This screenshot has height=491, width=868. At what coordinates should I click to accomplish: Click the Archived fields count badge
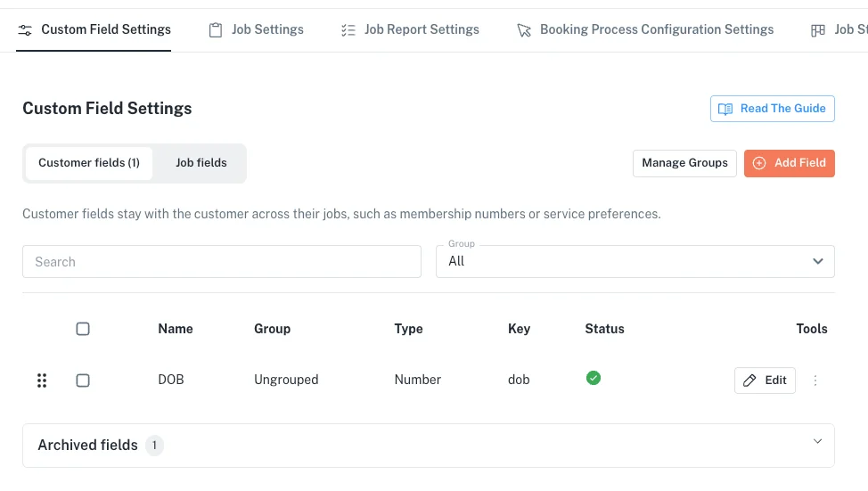(154, 445)
